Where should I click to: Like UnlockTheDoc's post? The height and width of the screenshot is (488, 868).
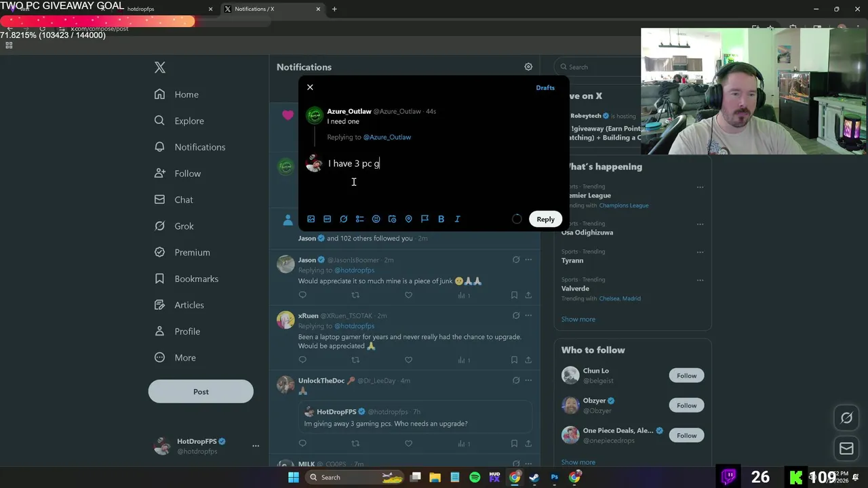[408, 443]
